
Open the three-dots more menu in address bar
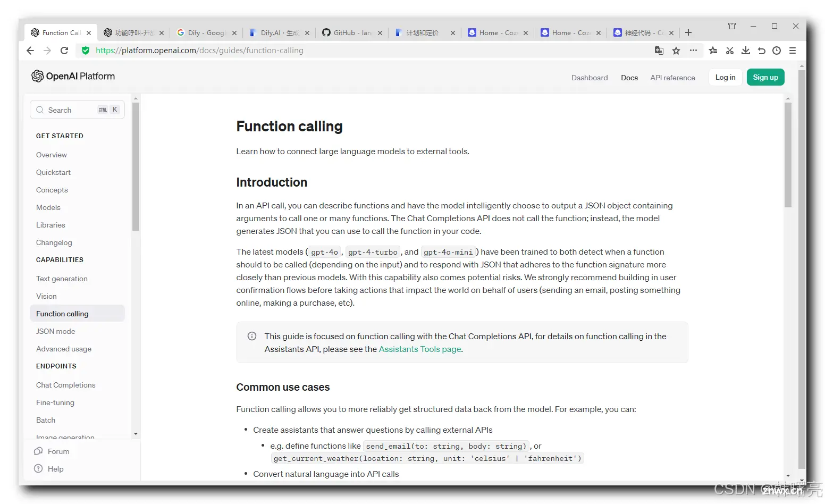(693, 51)
